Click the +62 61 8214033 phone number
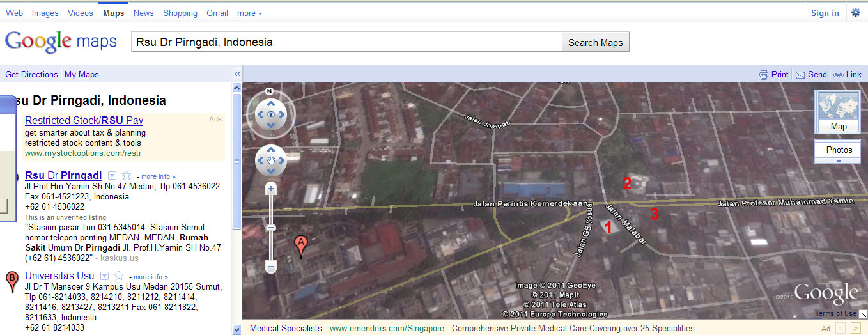 click(x=54, y=327)
